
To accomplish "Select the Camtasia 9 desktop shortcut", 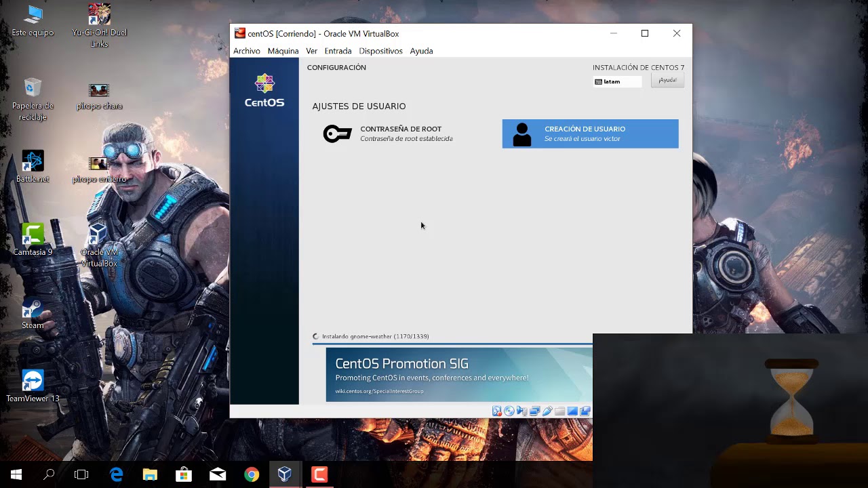I will (x=33, y=240).
